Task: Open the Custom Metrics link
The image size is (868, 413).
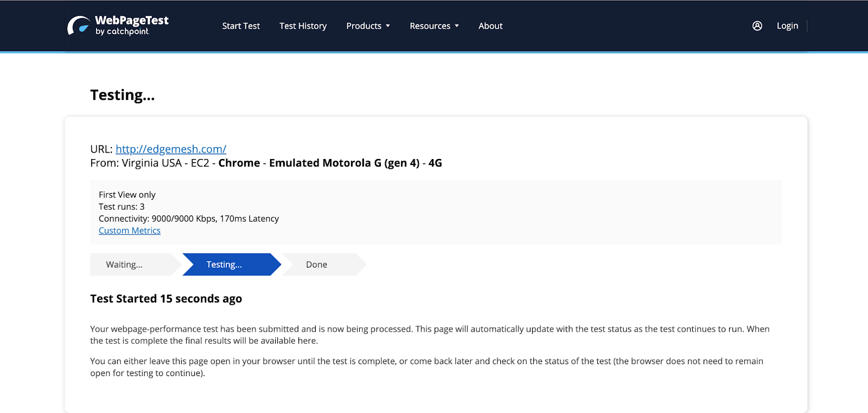Action: 130,231
